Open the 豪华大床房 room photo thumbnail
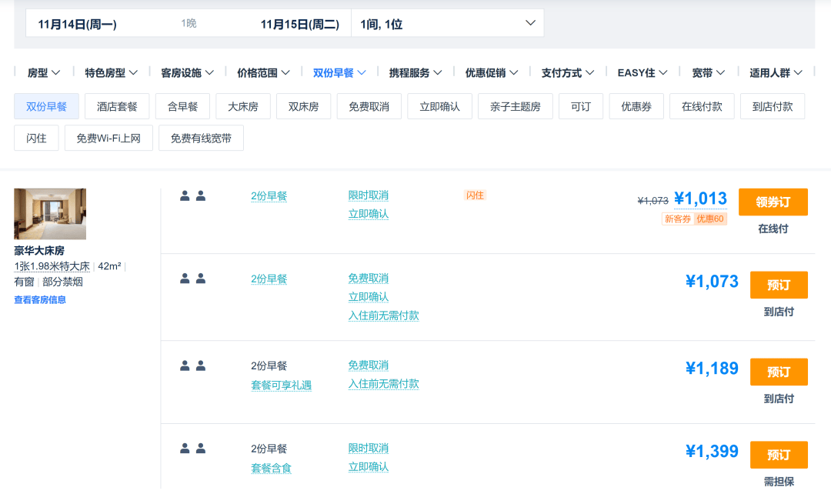831x504 pixels. (50, 214)
